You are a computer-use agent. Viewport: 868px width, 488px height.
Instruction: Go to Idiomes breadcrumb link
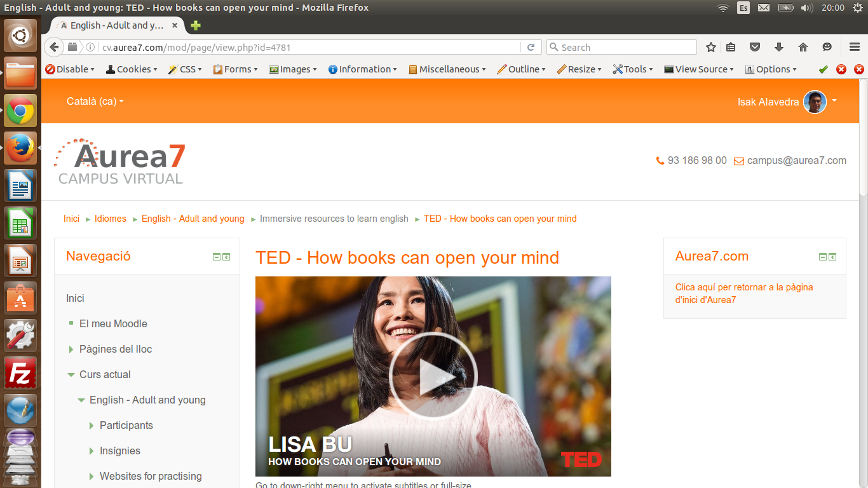[111, 219]
